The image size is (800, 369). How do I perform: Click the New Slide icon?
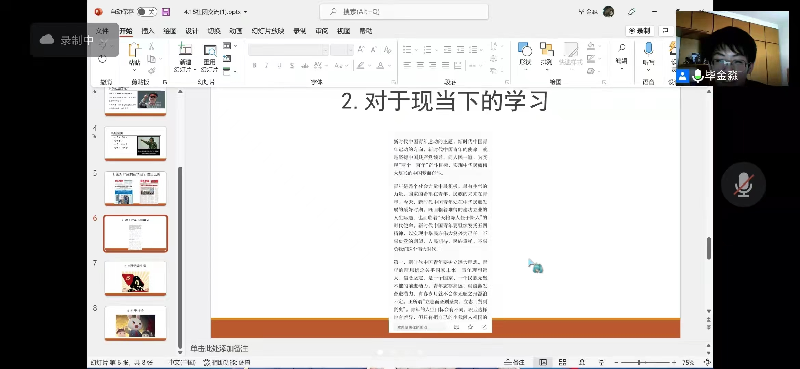[x=184, y=50]
